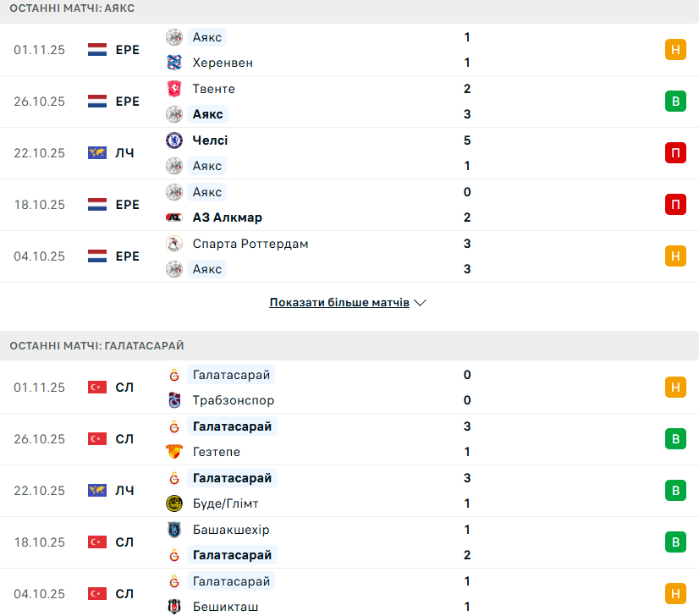Screen dimensions: 699x616
Task: Click the Göztepe team crest icon
Action: (x=174, y=452)
